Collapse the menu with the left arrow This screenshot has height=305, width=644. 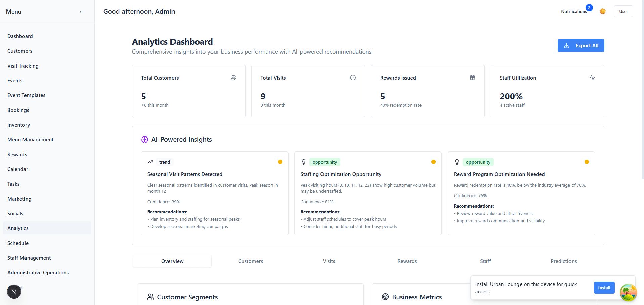click(81, 12)
